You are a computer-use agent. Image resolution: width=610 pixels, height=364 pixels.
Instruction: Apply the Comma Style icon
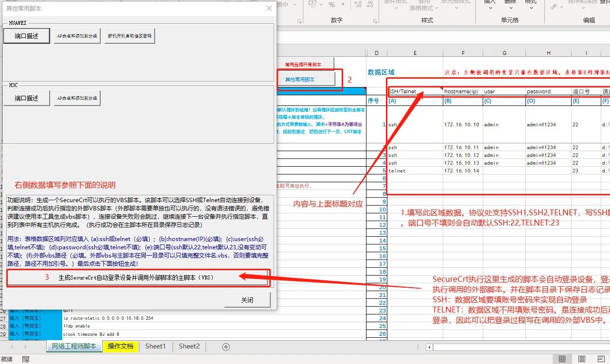(x=343, y=5)
